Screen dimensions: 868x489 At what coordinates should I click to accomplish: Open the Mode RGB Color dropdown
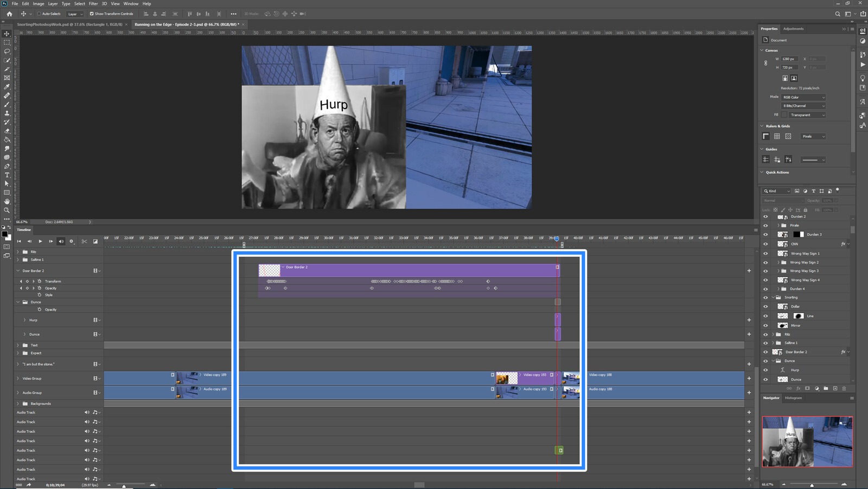803,97
